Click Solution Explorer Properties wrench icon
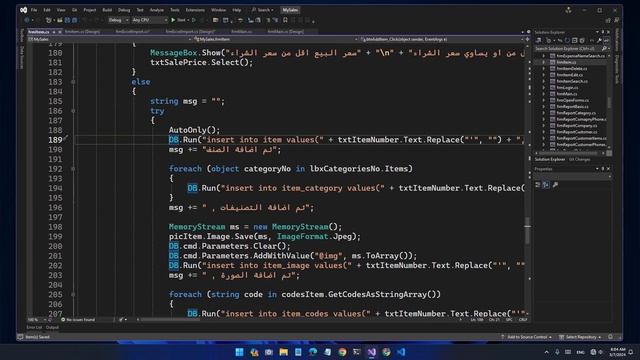640x360 pixels. tap(599, 40)
